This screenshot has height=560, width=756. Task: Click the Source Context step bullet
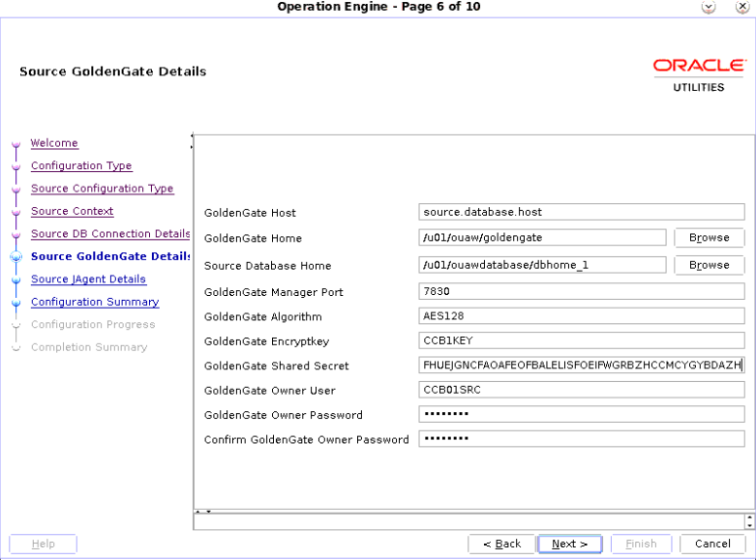coord(15,212)
